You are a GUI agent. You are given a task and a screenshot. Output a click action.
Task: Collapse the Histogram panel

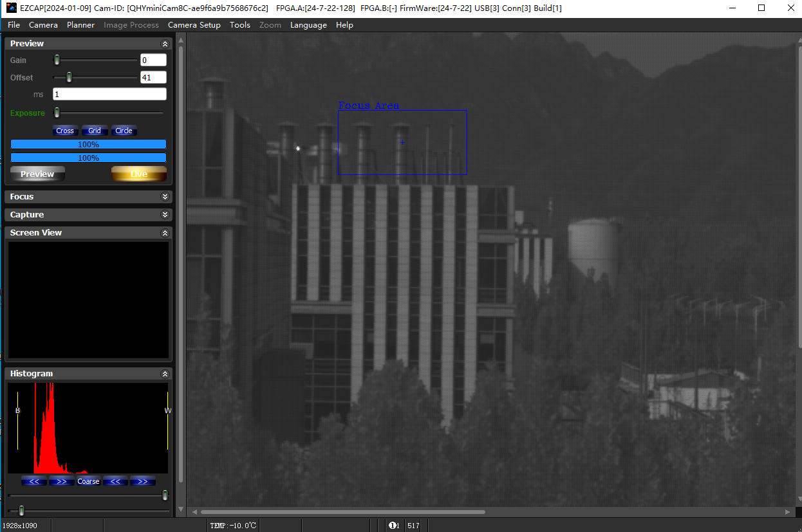point(165,374)
